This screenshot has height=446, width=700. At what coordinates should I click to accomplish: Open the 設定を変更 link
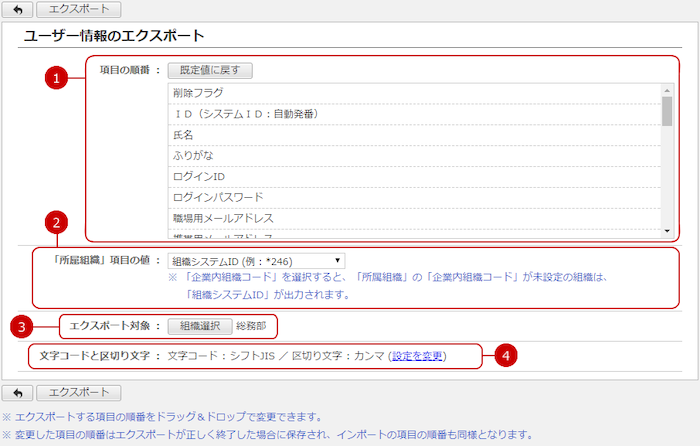click(x=418, y=356)
